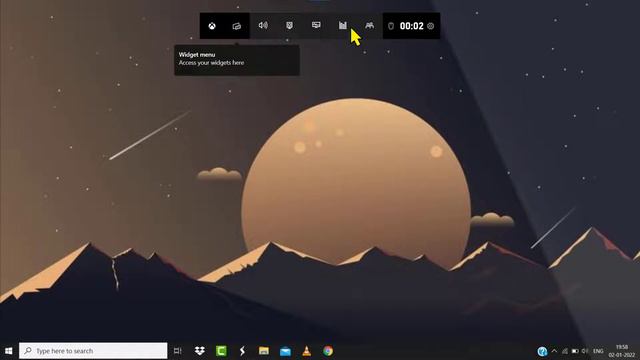Expand hidden system tray icons chevron

click(554, 351)
